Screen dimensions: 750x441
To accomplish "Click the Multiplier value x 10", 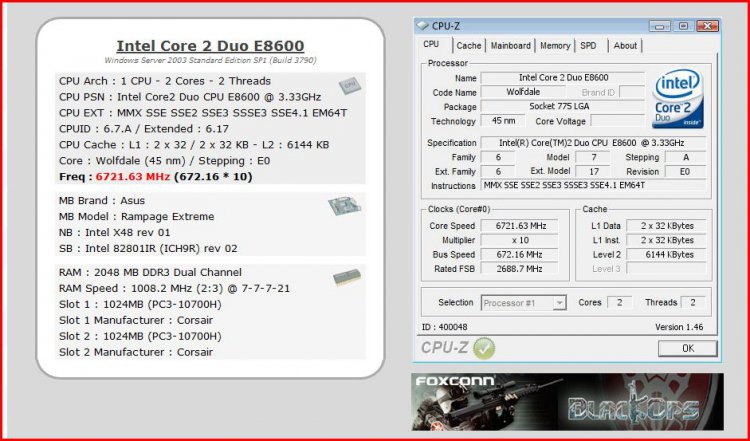I will (x=520, y=240).
